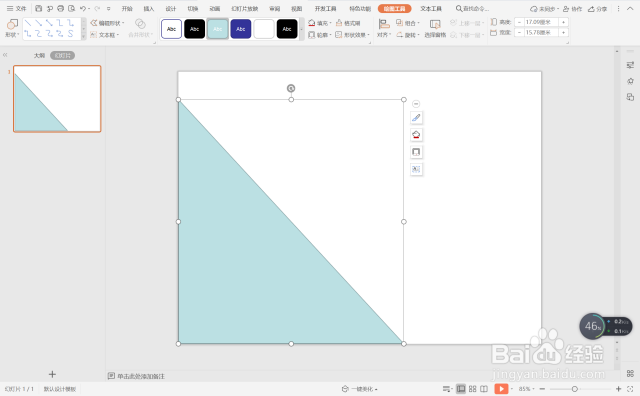The image size is (640, 396).
Task: Click the collapse minus floating icon
Action: click(416, 104)
